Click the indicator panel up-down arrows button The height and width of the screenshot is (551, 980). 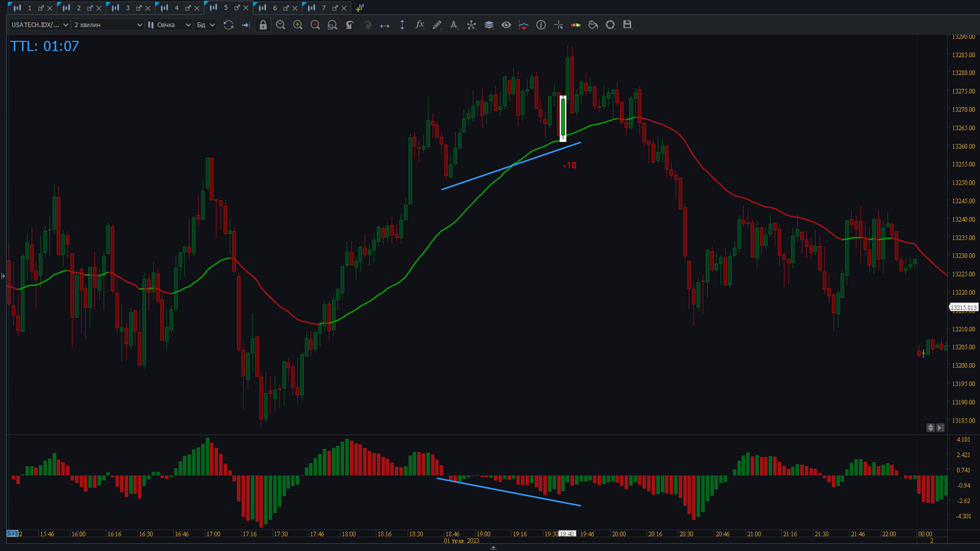[931, 428]
